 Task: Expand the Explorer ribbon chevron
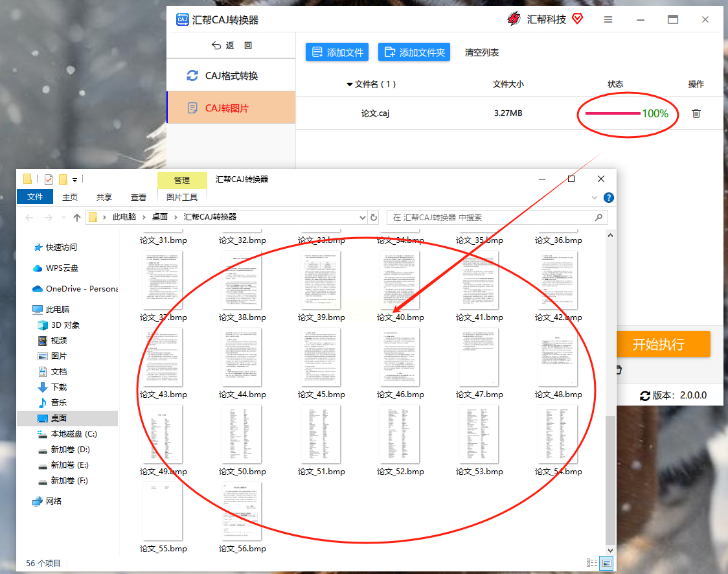pyautogui.click(x=595, y=198)
